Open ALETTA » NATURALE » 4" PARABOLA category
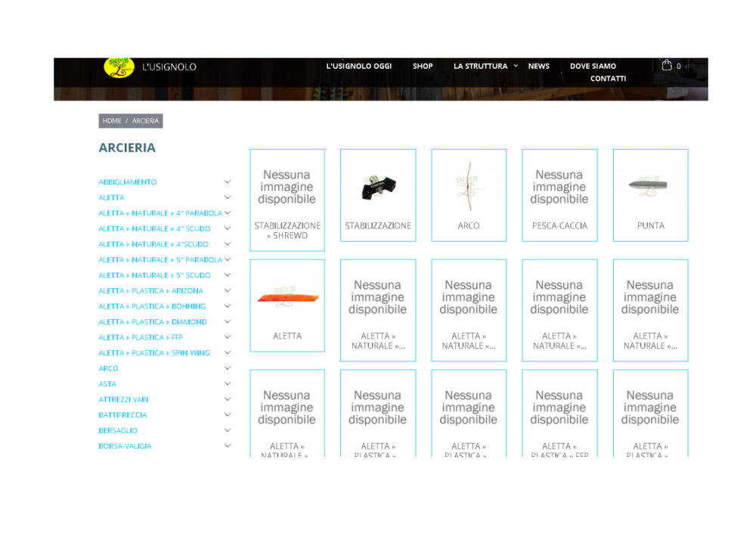Viewport: 756px width, 534px height. click(x=160, y=213)
